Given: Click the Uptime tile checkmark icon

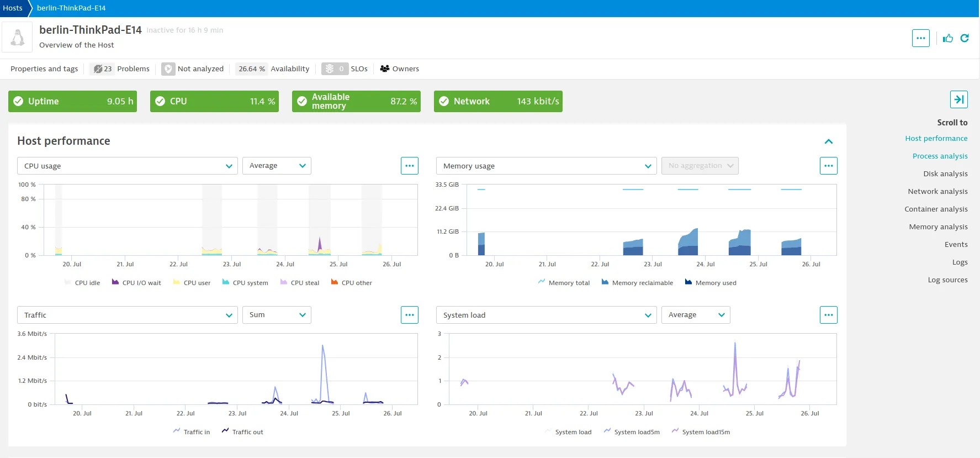Looking at the screenshot, I should (x=18, y=101).
